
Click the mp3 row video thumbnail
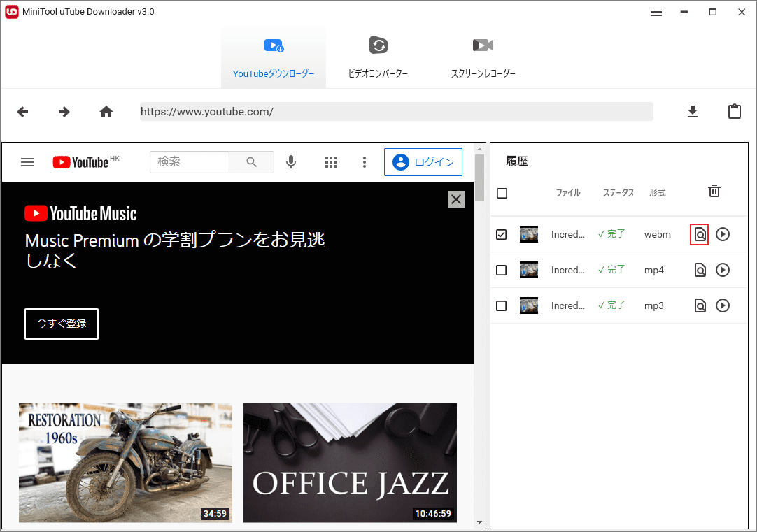529,305
